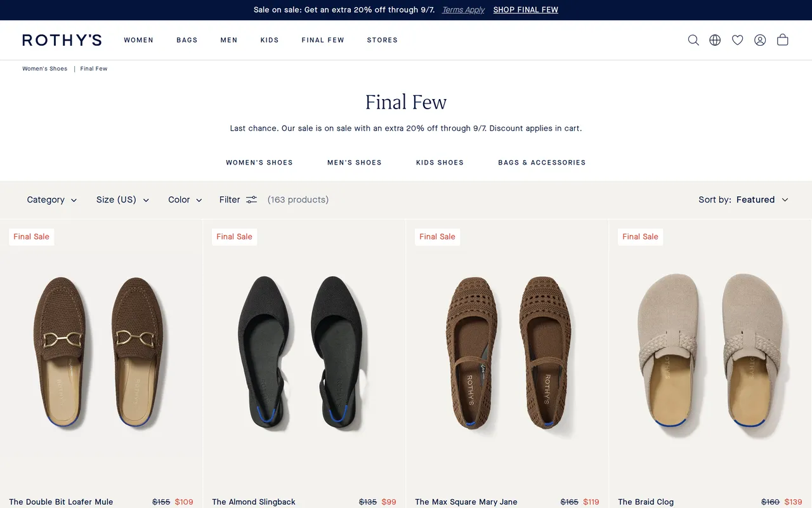
Task: Click Final Sale badge on Almond Slingback
Action: tap(234, 237)
